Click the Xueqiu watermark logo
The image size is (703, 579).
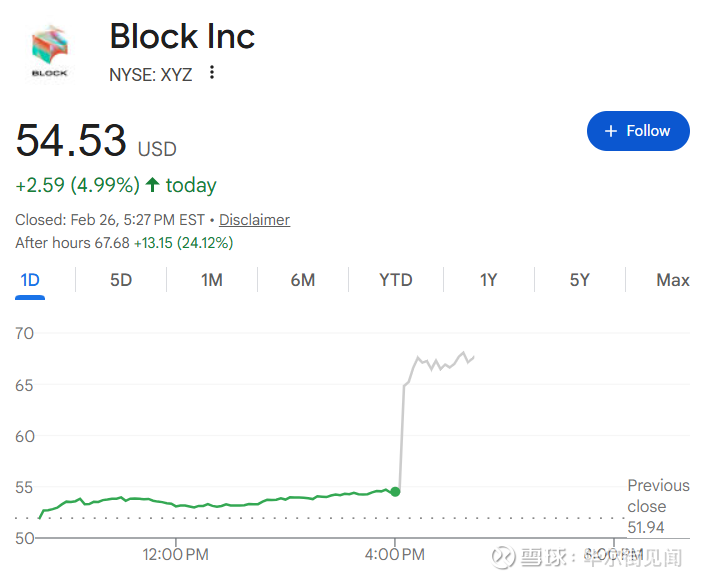pos(501,557)
